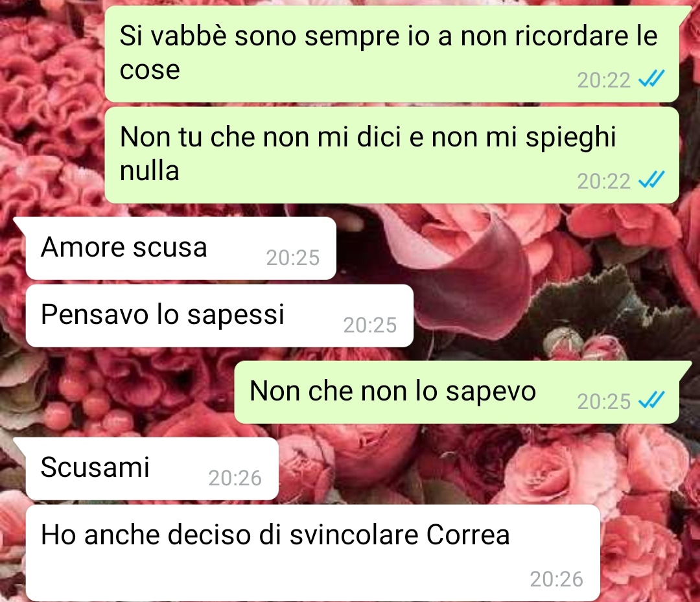Tap the read receipt ticks on 'Non che non lo sapevo'
Viewport: 700px width, 602px height.
(x=652, y=400)
